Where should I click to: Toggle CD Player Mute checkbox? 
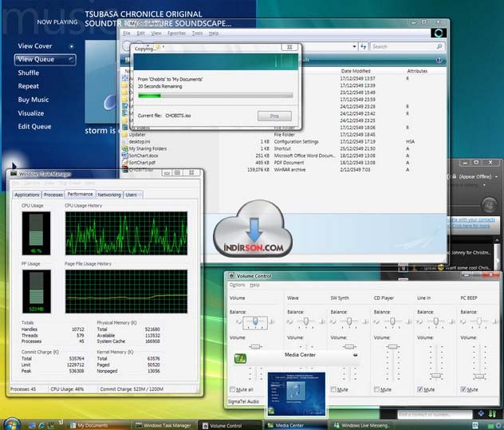coord(376,389)
